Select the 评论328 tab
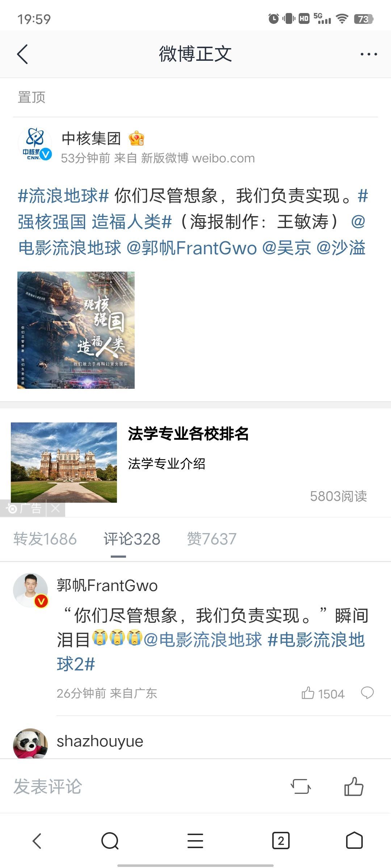391x868 pixels. click(x=132, y=539)
